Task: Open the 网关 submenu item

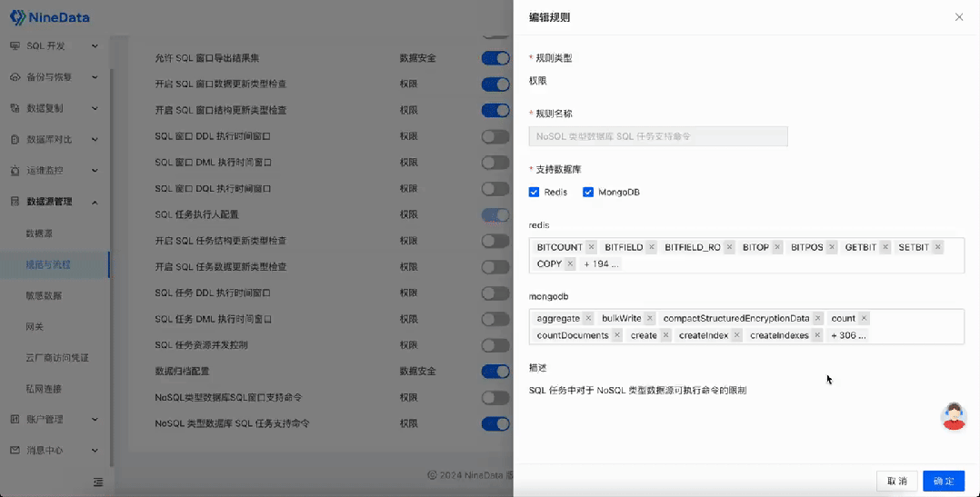Action: (35, 326)
